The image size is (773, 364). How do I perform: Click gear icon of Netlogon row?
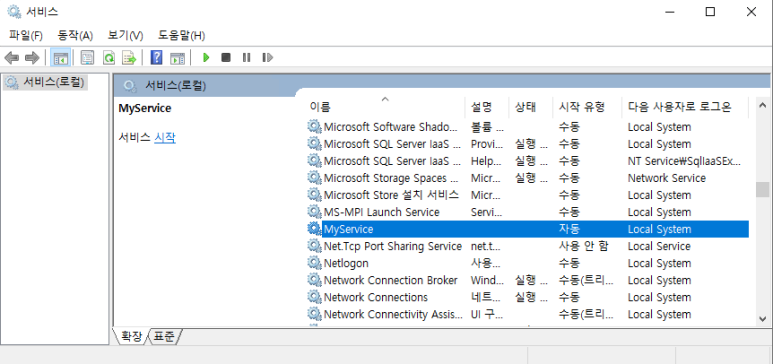[x=314, y=263]
